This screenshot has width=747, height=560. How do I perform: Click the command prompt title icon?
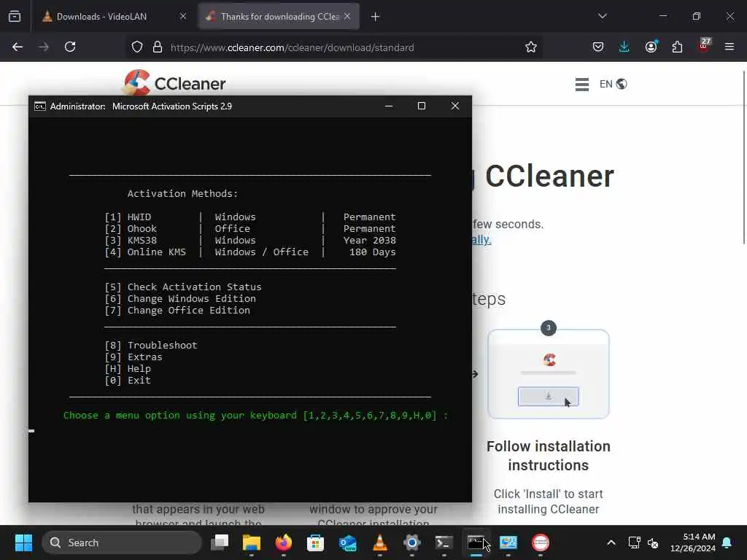coord(40,106)
